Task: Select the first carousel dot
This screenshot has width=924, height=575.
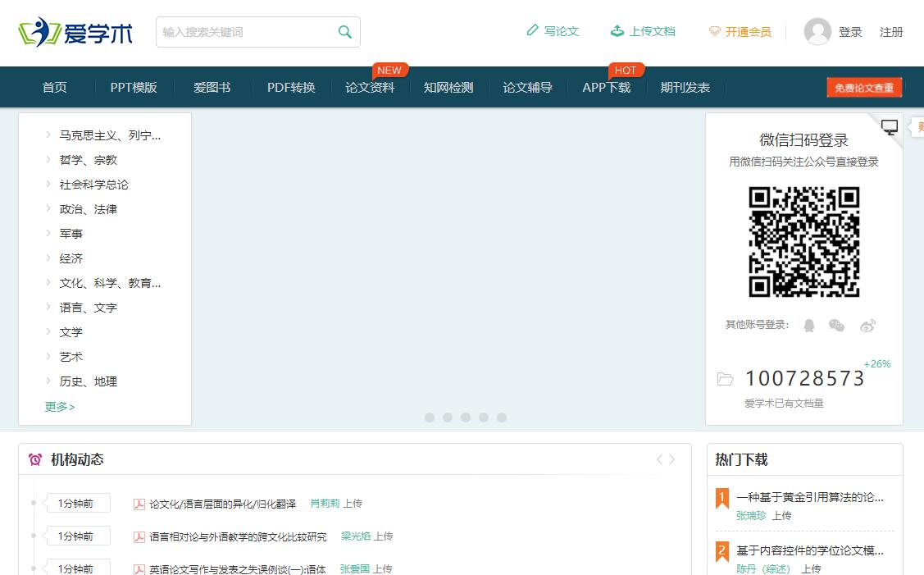Action: (x=430, y=418)
